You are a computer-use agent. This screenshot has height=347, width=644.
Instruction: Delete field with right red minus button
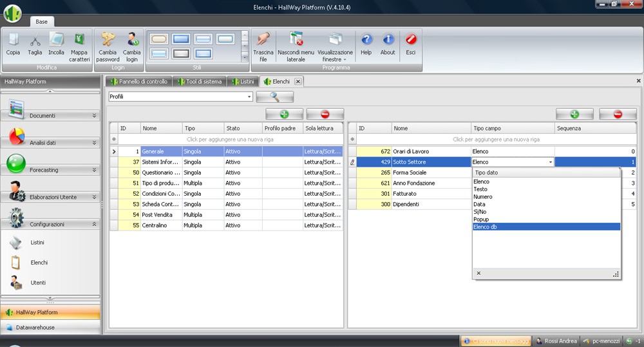[x=618, y=114]
